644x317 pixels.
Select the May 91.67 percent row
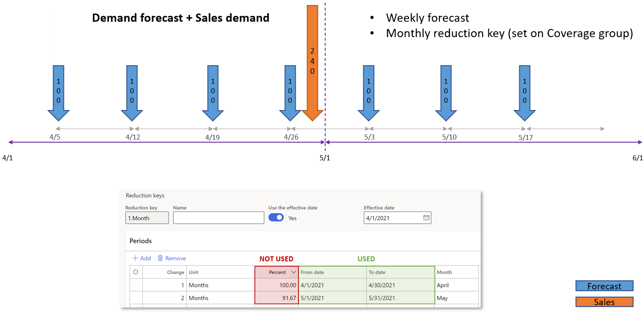tap(304, 298)
